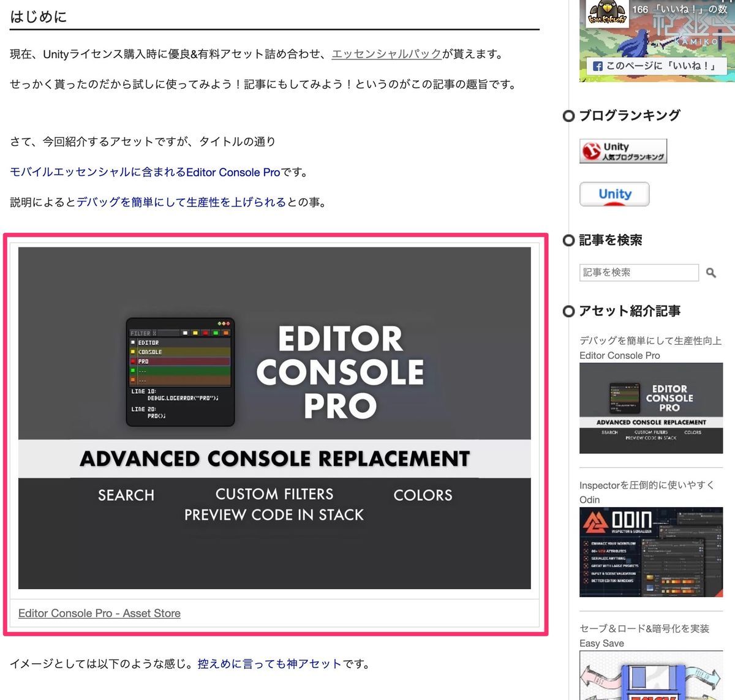735x700 pixels.
Task: Click highlighted text 控えめに言っても神アセット
Action: 269,664
